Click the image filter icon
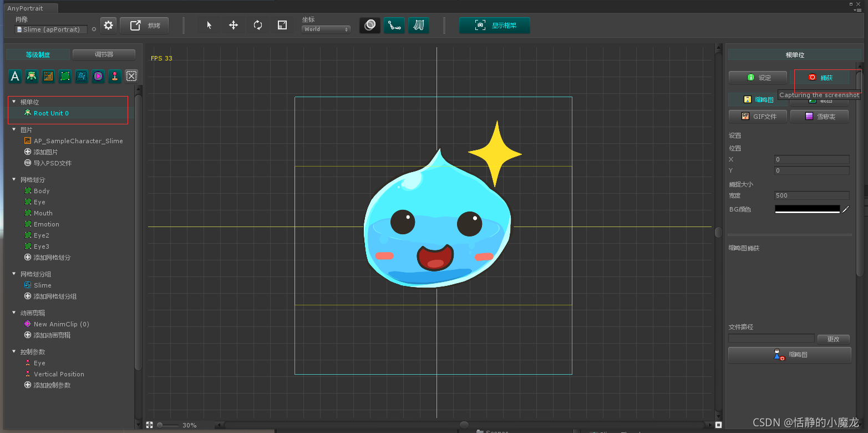 [x=48, y=76]
